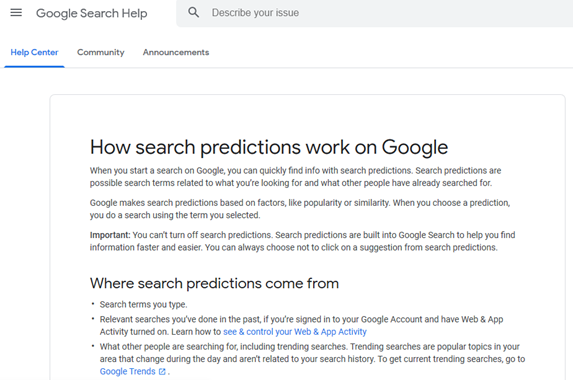
Task: Click the How search predictions work on Google heading
Action: 269,147
